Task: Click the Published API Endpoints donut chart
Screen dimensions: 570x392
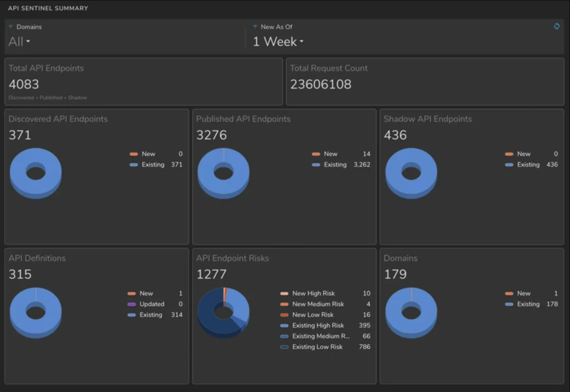Action: coord(223,173)
